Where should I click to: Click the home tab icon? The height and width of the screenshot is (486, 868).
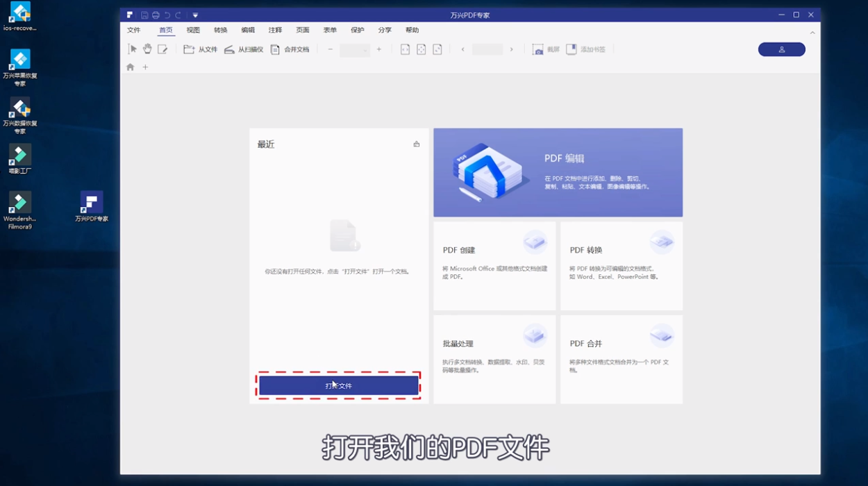pyautogui.click(x=130, y=67)
